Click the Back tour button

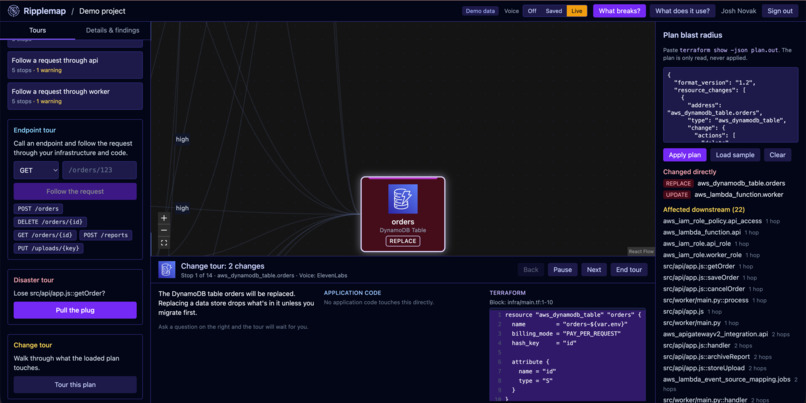pos(530,269)
